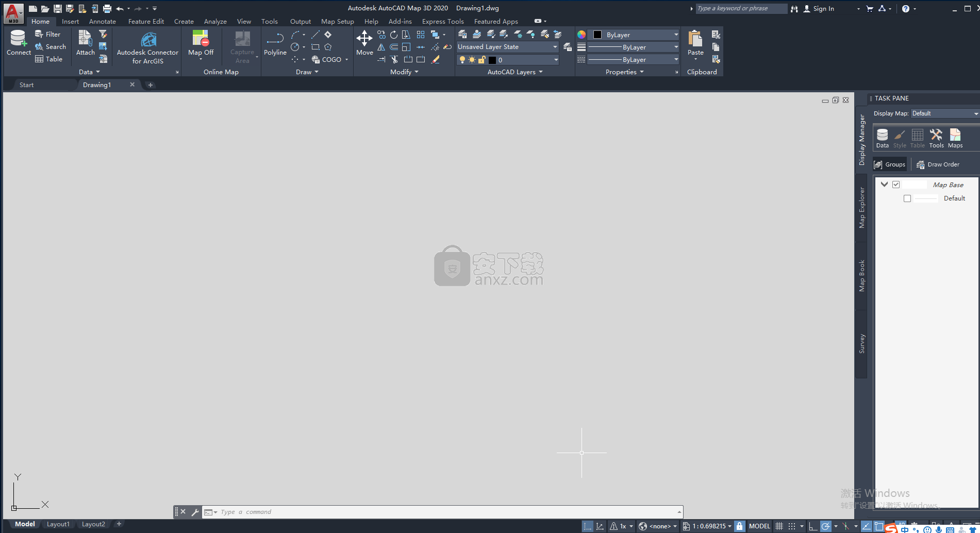Click the Plot printer icon in quick access toolbar

tap(107, 9)
